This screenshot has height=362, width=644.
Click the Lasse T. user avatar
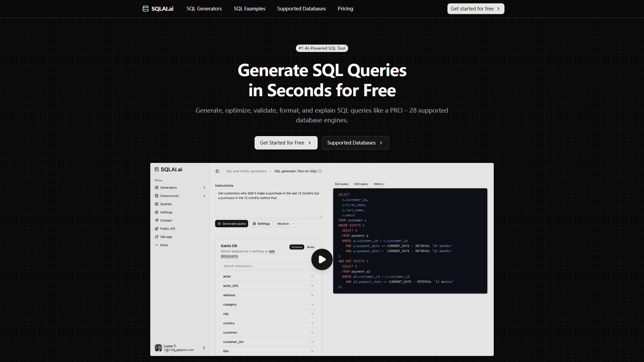pos(158,348)
